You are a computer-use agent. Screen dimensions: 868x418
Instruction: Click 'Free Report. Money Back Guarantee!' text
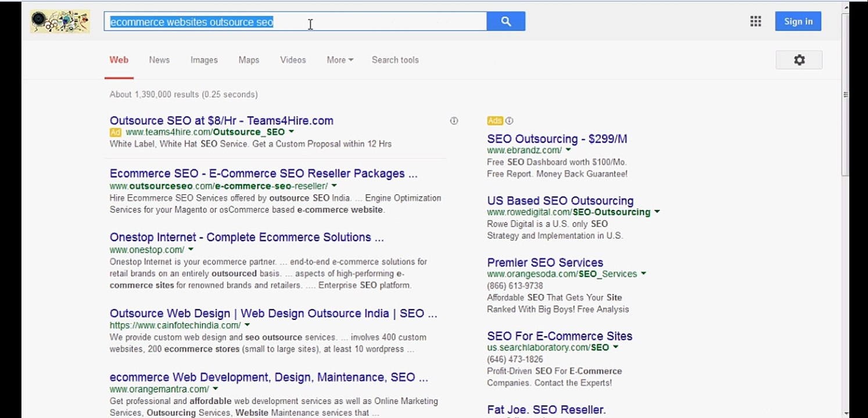pos(557,174)
